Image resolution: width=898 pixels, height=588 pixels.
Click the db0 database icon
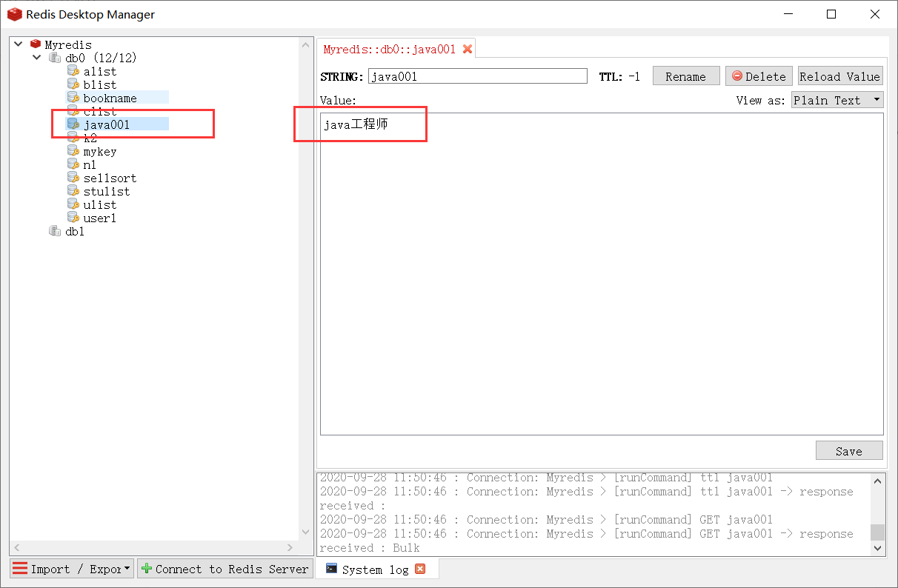point(54,58)
